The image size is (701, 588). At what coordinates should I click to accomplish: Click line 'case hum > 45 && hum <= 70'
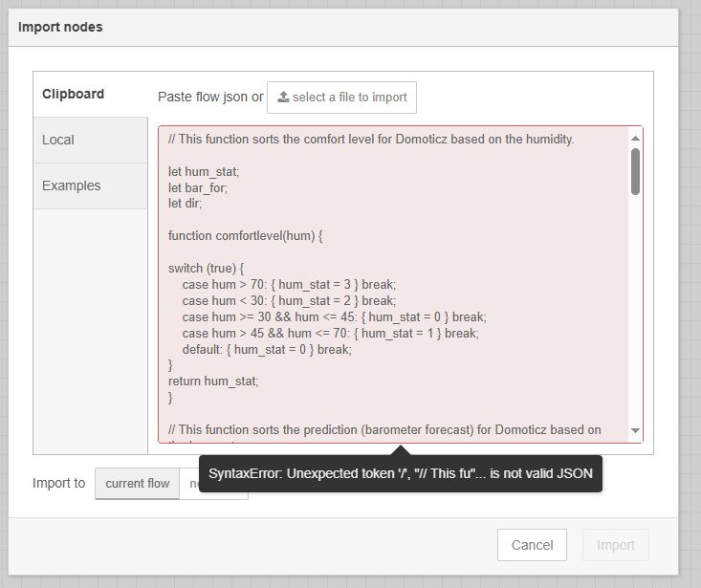tap(331, 334)
